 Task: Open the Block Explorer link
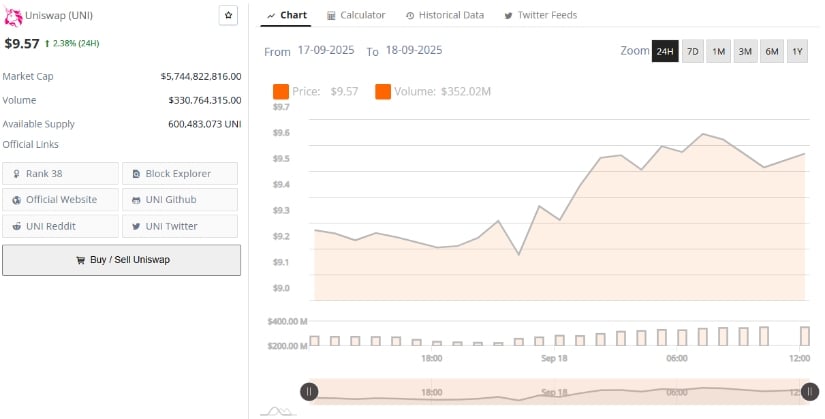tap(180, 174)
